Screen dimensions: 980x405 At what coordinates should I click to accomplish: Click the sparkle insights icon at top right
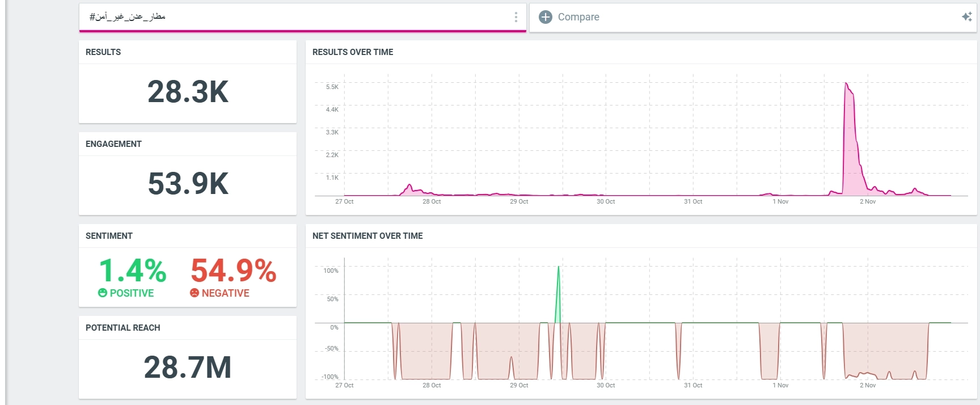[x=966, y=17]
